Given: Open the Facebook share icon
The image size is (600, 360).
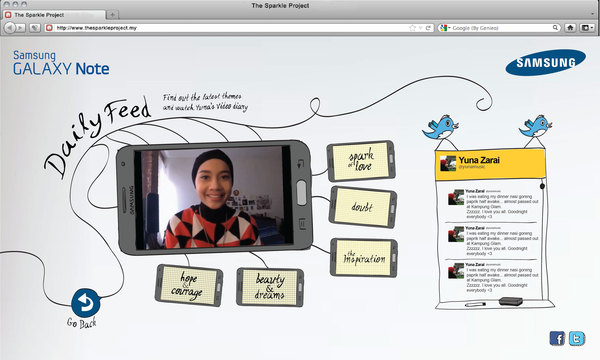Looking at the screenshot, I should [x=557, y=339].
